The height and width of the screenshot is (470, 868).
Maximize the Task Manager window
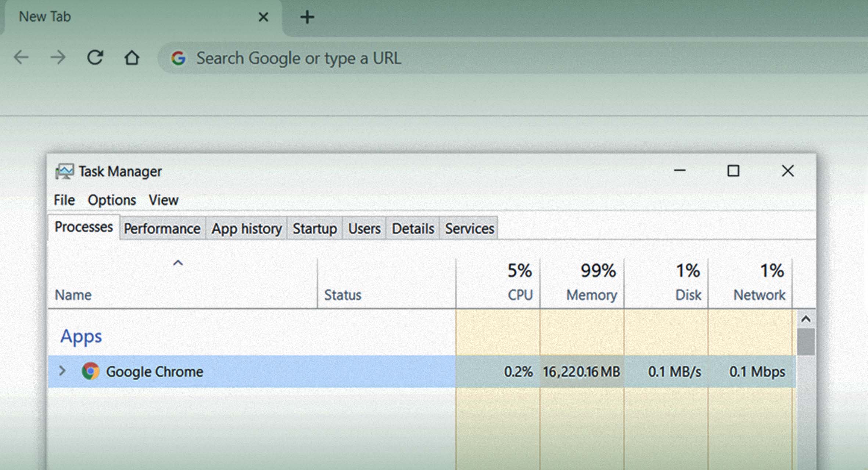click(x=734, y=171)
